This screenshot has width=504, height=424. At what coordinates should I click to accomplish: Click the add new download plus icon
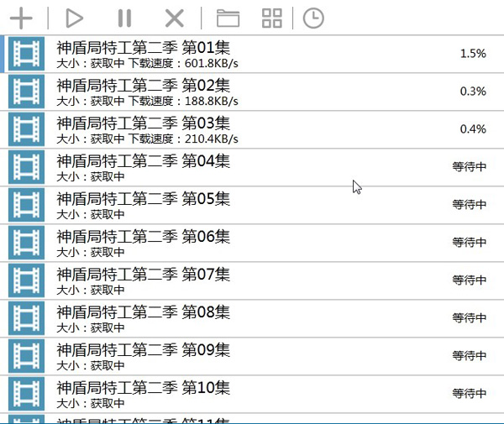[x=21, y=18]
